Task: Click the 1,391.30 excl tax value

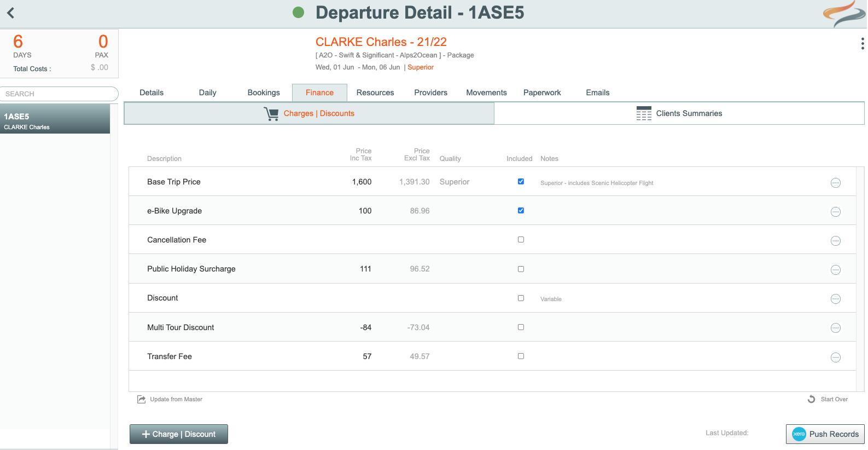Action: (x=414, y=182)
